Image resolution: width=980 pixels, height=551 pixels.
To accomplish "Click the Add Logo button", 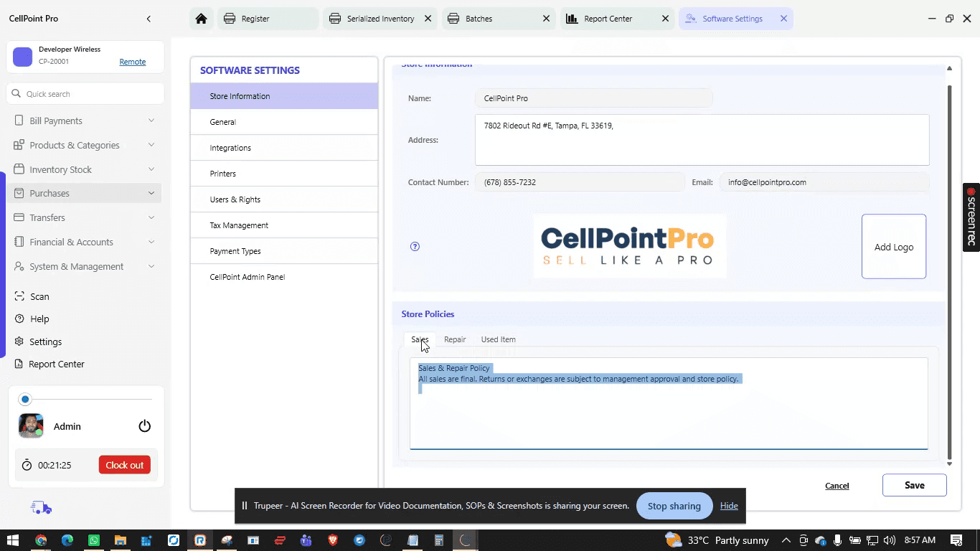I will [894, 246].
